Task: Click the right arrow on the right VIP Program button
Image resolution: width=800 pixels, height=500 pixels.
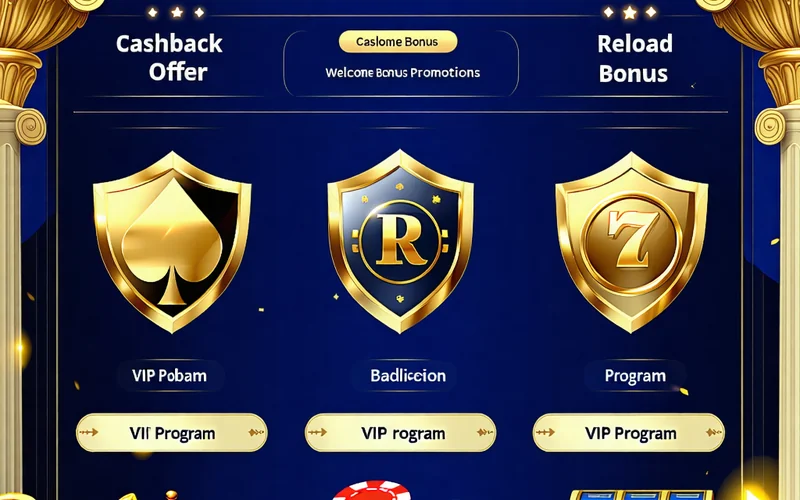Action: click(713, 433)
